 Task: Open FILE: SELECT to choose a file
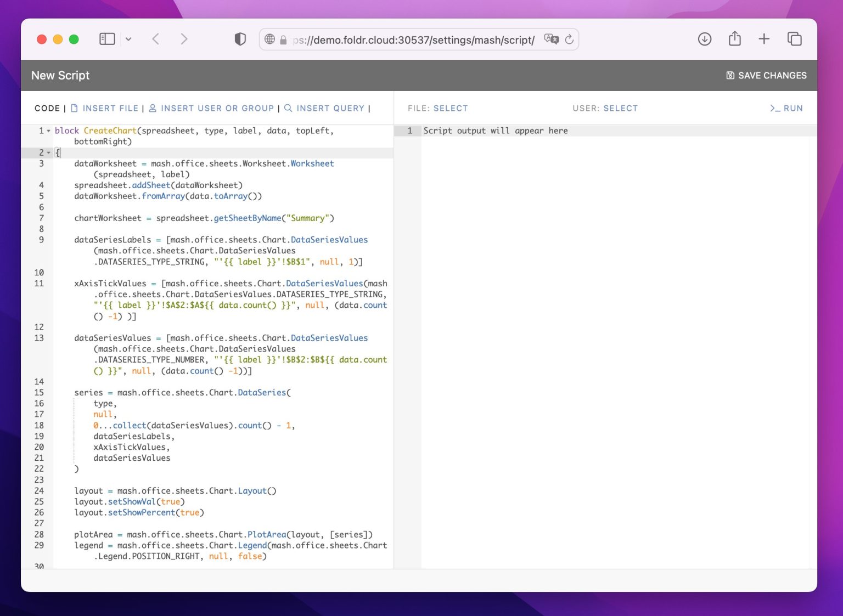point(451,108)
